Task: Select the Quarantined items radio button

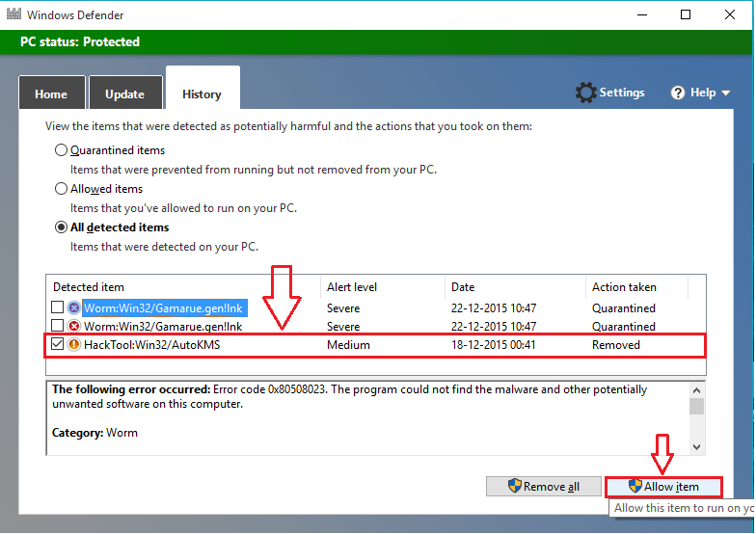Action: pyautogui.click(x=61, y=150)
